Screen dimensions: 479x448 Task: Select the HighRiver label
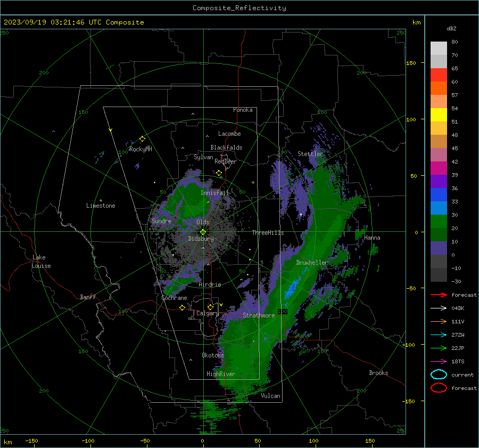[x=220, y=374]
